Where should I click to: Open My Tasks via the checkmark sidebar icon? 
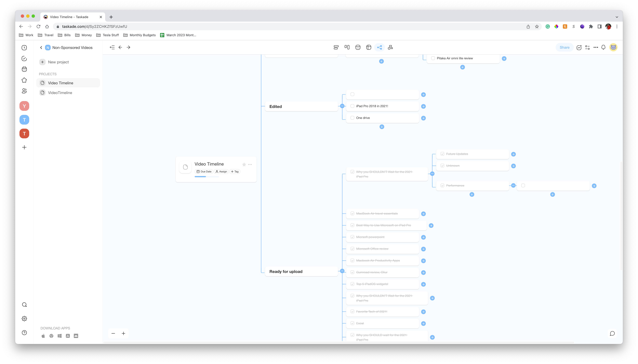[x=24, y=59]
